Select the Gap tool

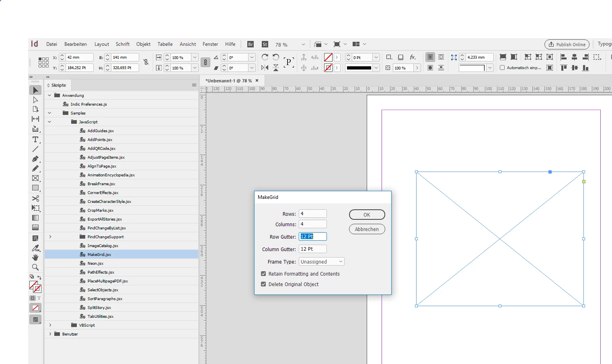35,119
